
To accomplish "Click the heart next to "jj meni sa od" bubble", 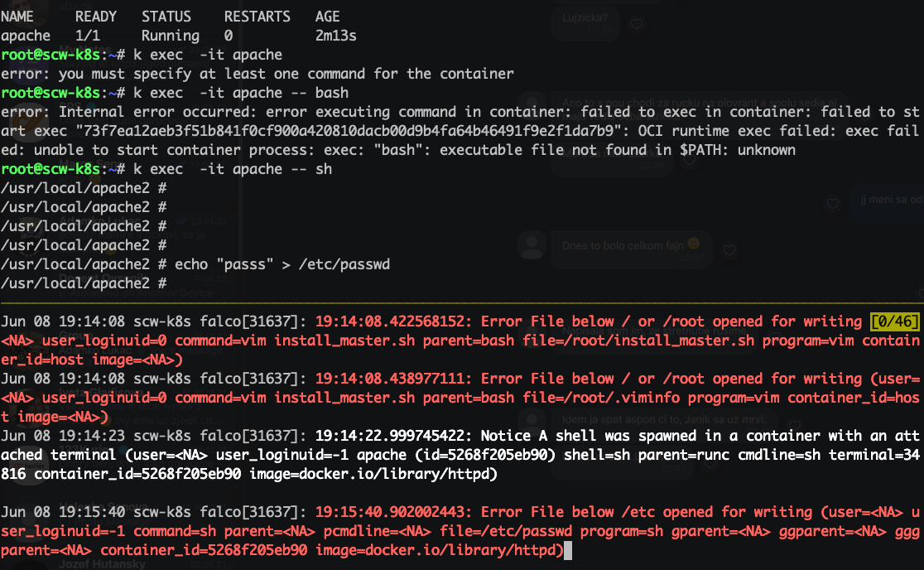I will click(834, 204).
